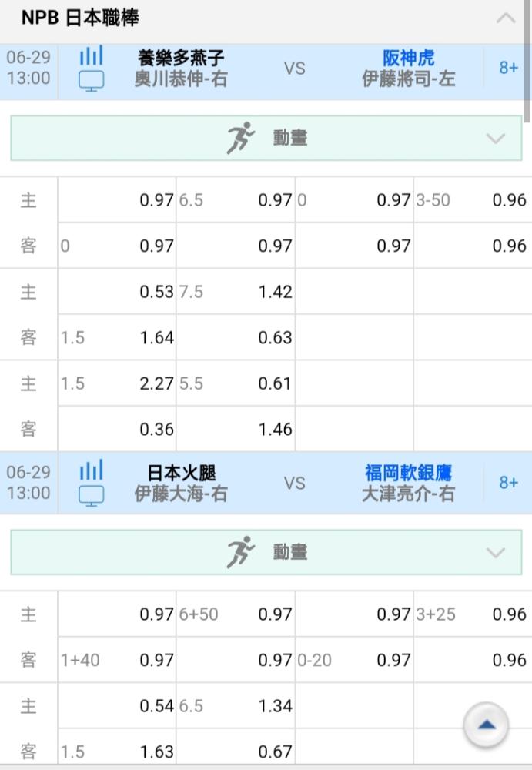Tap the scroll-to-top arrow button
This screenshot has width=532, height=770.
coord(486,725)
